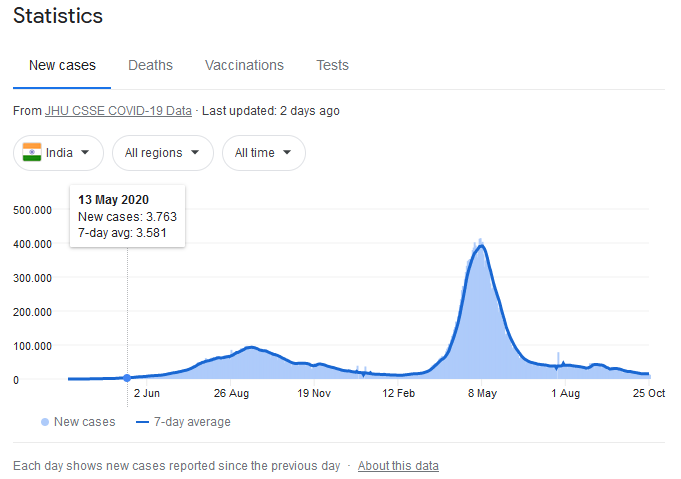The width and height of the screenshot is (681, 479).
Task: Click the caret arrow next to India
Action: click(x=85, y=152)
